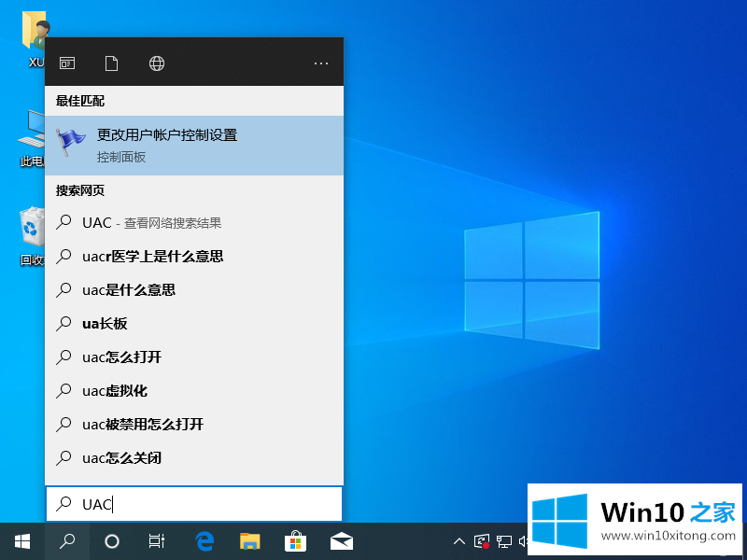Viewport: 747px width, 560px height.
Task: Click the Recycle Bin desktop icon
Action: click(33, 236)
